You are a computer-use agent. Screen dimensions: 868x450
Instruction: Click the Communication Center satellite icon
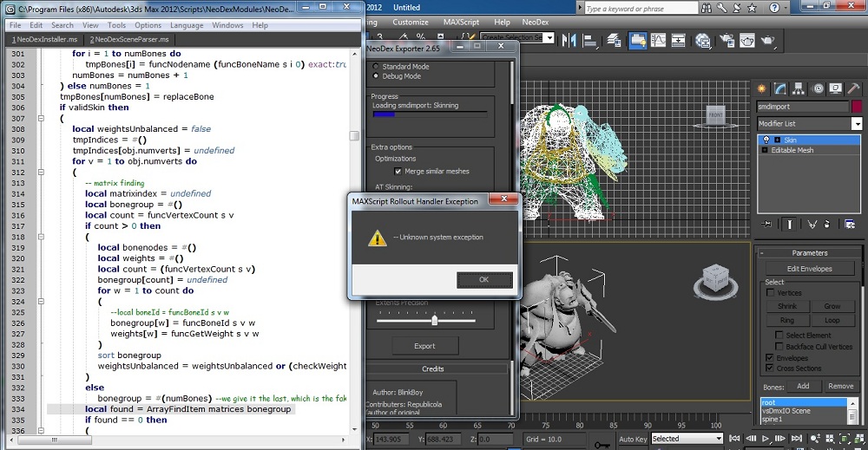pyautogui.click(x=737, y=8)
